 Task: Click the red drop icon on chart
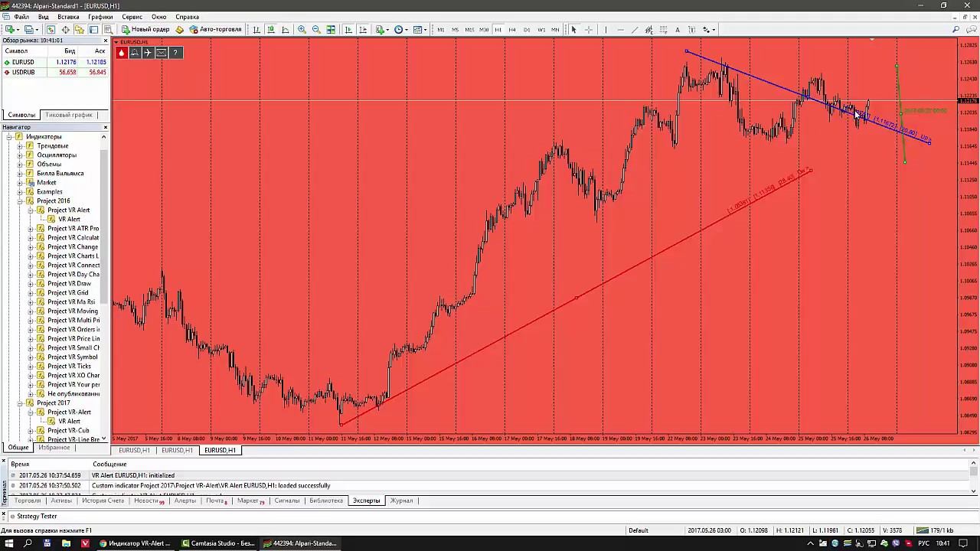click(121, 53)
